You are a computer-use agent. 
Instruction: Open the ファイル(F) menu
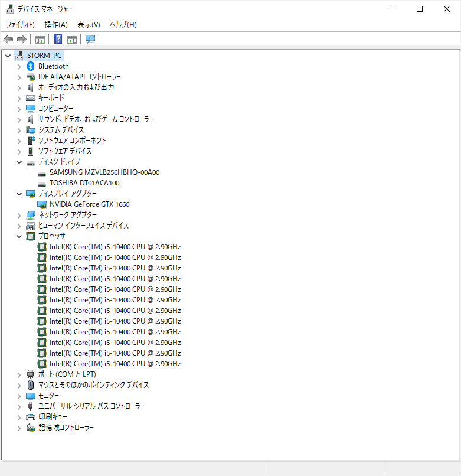click(20, 25)
